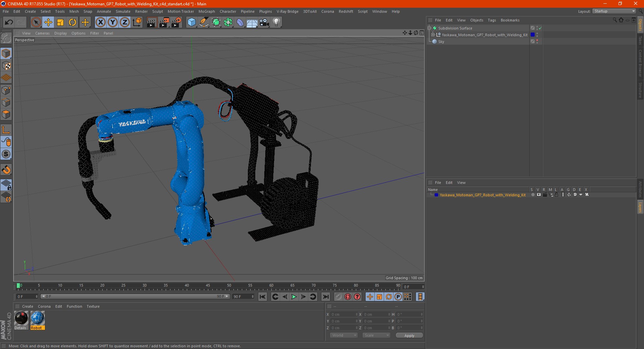Image resolution: width=644 pixels, height=349 pixels.
Task: Select the Rotate tool icon
Action: 72,22
